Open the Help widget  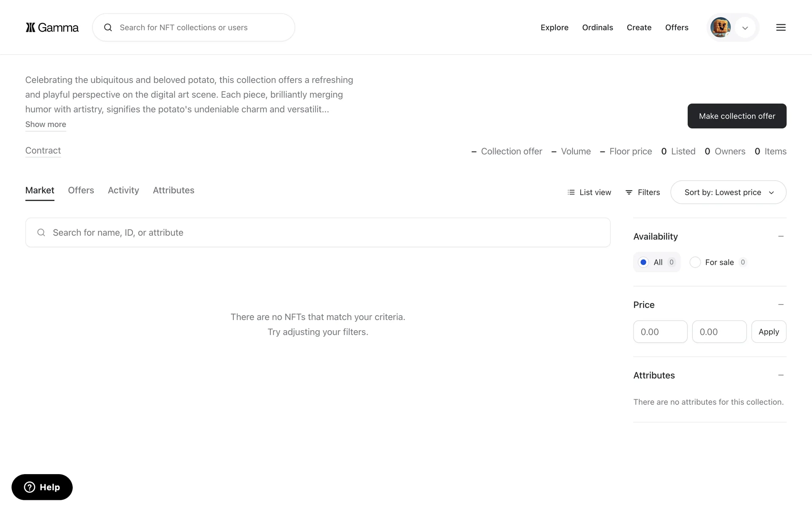click(x=42, y=487)
